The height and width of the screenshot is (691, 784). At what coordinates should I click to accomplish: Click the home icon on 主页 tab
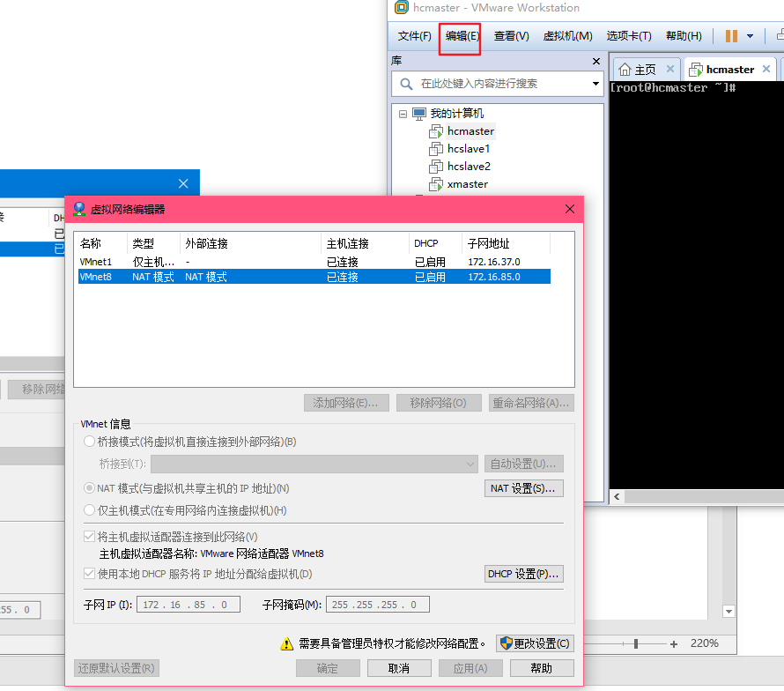[x=625, y=69]
